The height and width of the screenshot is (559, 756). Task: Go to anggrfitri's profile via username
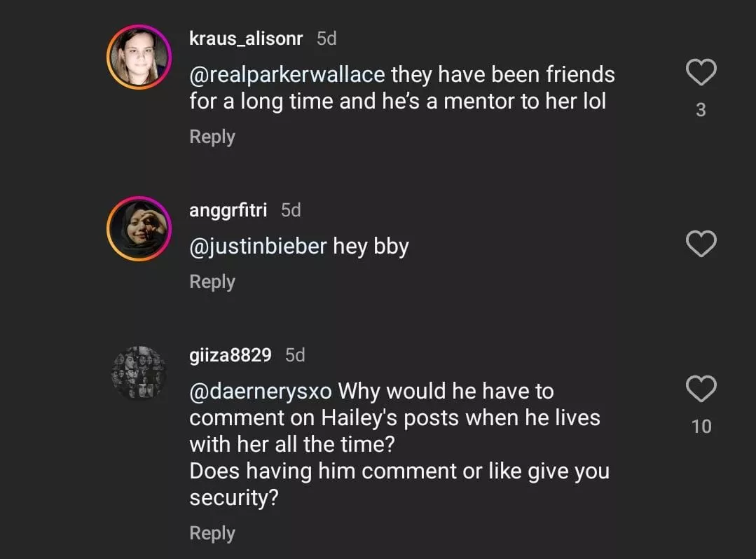[228, 210]
